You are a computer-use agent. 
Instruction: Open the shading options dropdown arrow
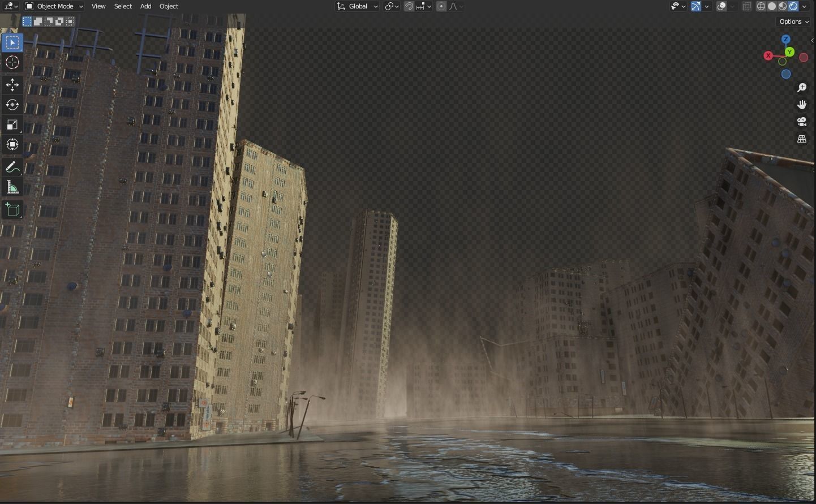point(805,6)
